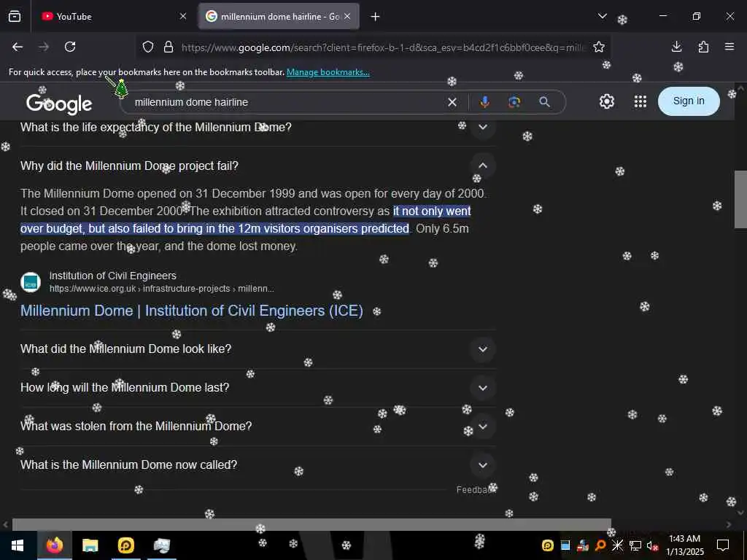Open the Manage bookmarks link
The image size is (747, 560).
point(328,72)
